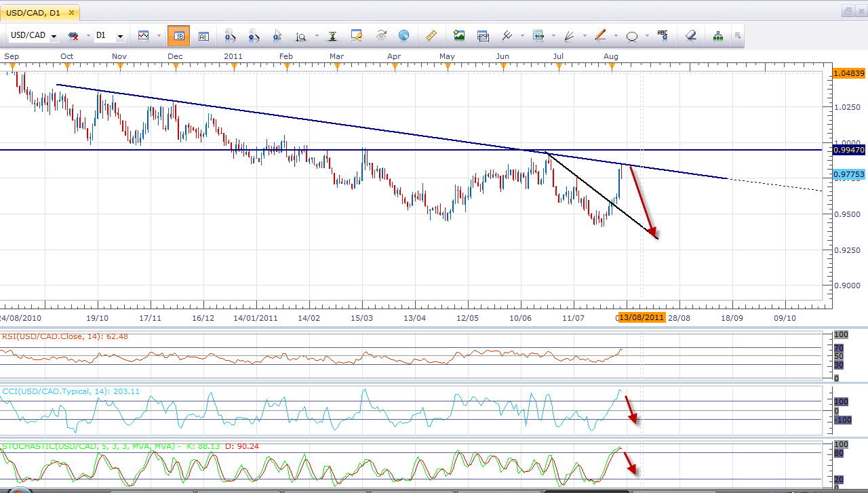The image size is (868, 493).
Task: Select the ruler measurement tool
Action: pos(431,36)
